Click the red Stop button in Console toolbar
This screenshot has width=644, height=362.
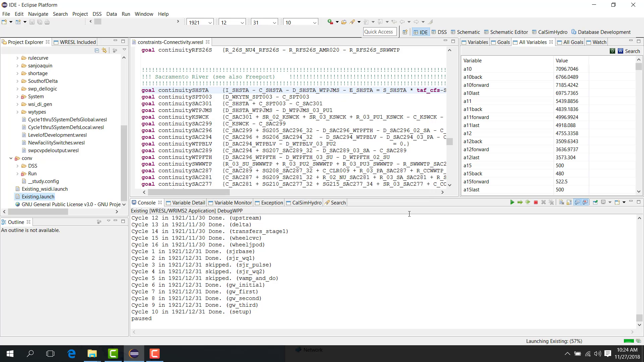[536, 202]
